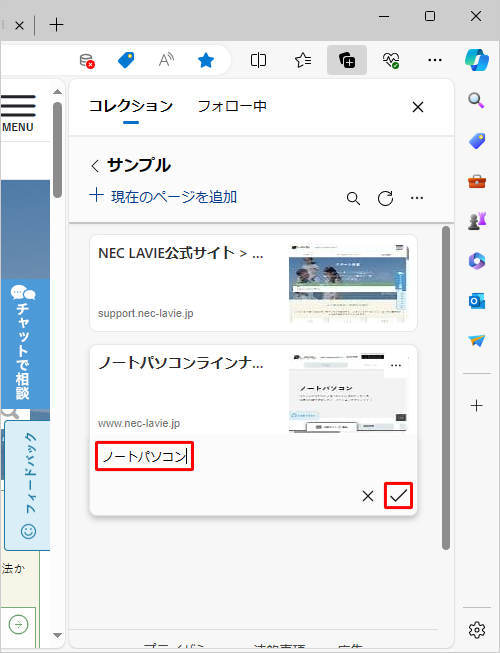Open the フィードバック side tab
This screenshot has width=500, height=653.
tap(28, 485)
